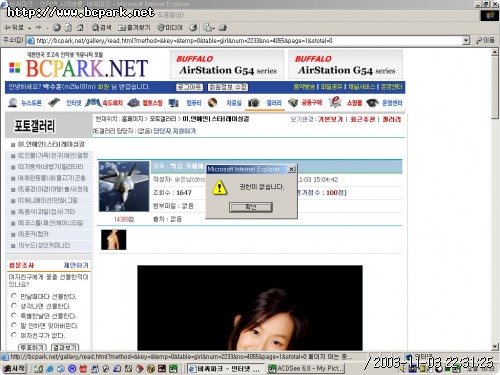The height and width of the screenshot is (375, 500).
Task: Open the 파일공유 header link
Action: tap(331, 87)
